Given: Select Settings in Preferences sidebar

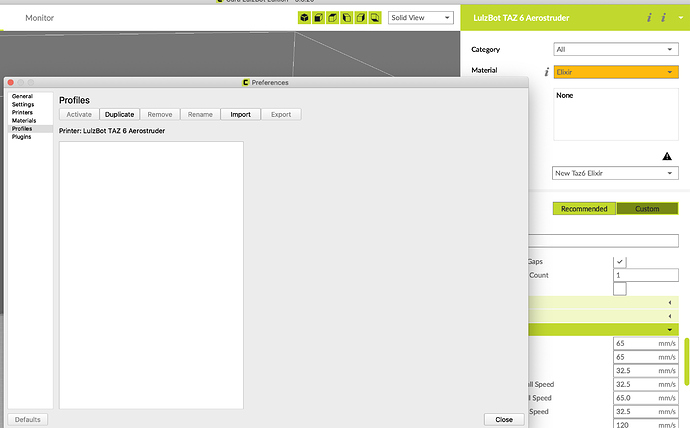Looking at the screenshot, I should 23,104.
